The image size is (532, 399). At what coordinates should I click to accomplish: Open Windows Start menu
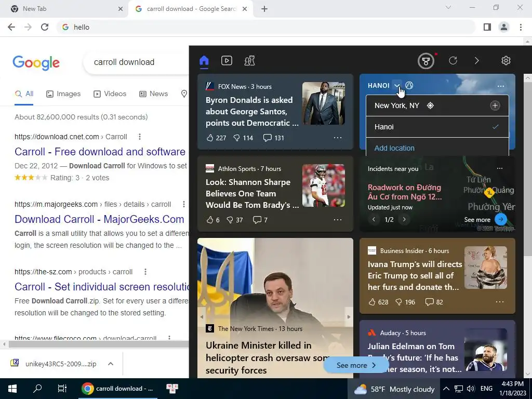(x=12, y=389)
